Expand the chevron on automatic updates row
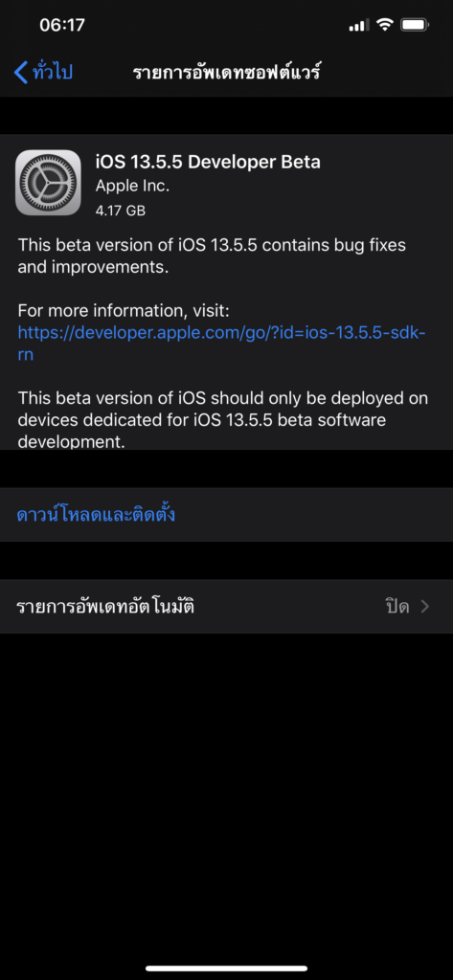This screenshot has height=980, width=453. (425, 606)
